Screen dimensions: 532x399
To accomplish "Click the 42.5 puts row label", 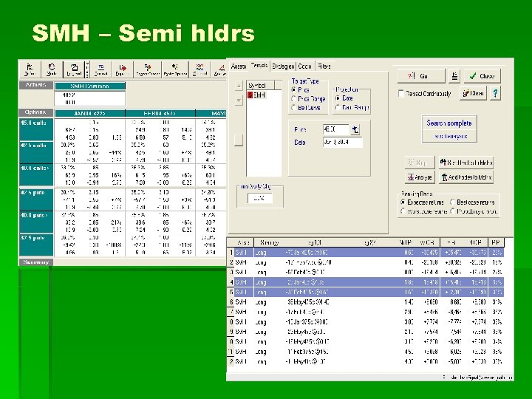I will (x=36, y=199).
